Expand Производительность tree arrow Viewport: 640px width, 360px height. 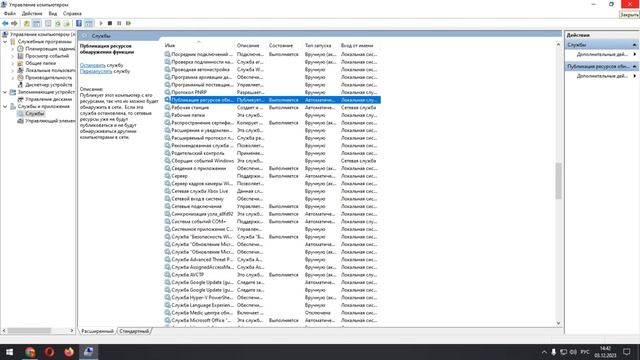tap(13, 78)
